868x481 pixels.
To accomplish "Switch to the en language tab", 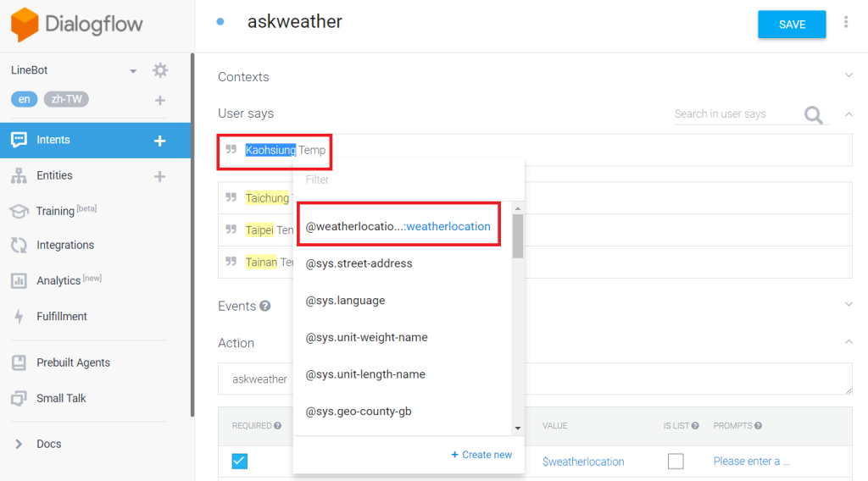I will tap(25, 99).
